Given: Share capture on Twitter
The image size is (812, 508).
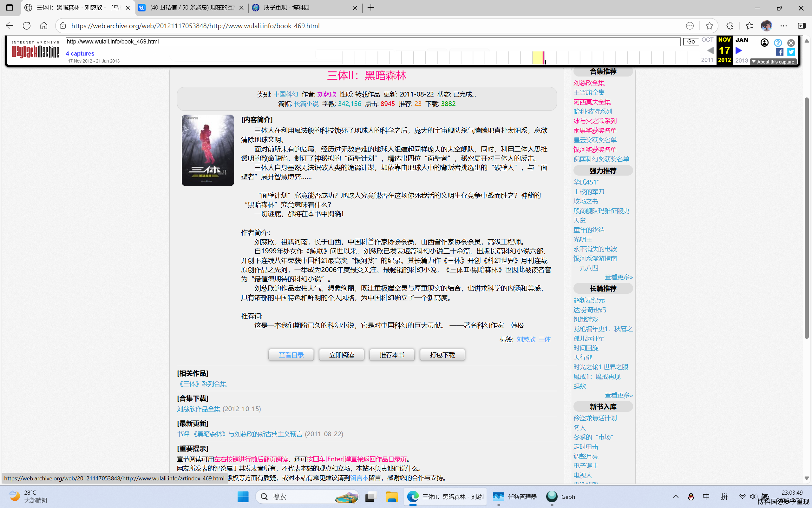Looking at the screenshot, I should pyautogui.click(x=791, y=52).
